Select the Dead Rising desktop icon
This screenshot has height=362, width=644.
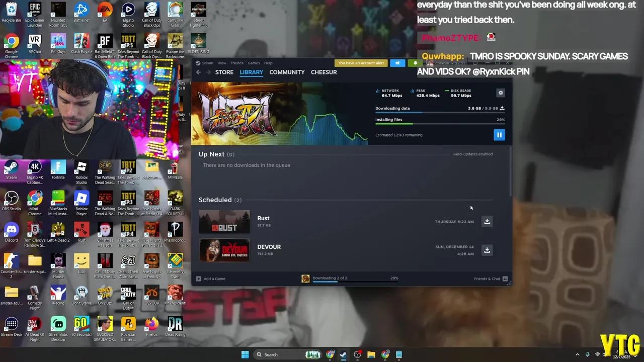175,327
